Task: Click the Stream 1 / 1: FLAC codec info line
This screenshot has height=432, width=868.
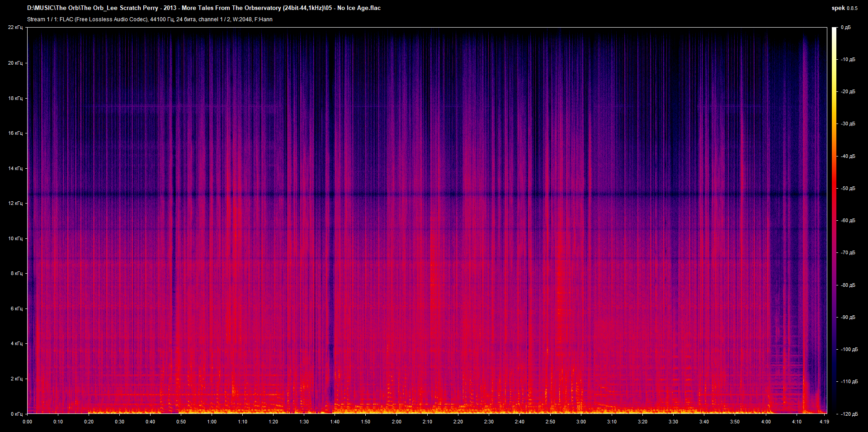Action: (150, 19)
